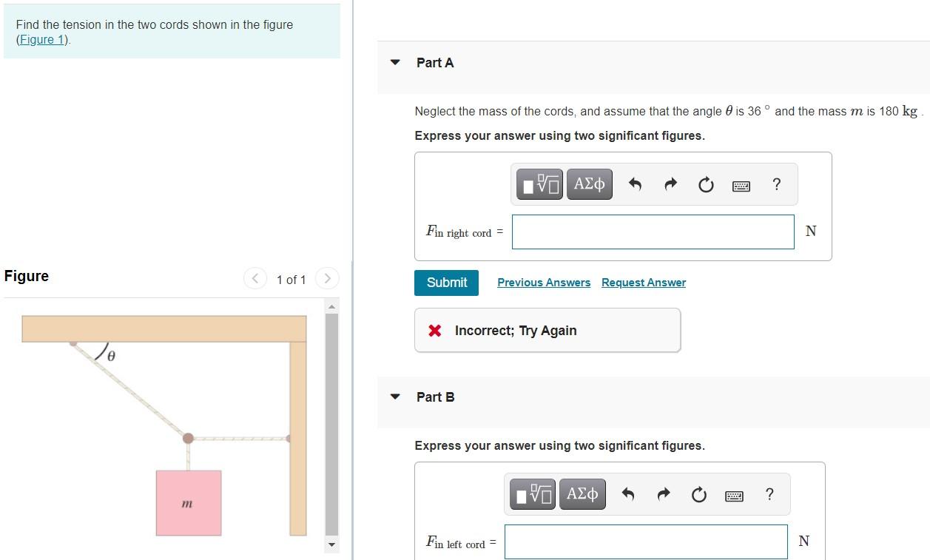Open the Previous Answers link

tap(544, 283)
